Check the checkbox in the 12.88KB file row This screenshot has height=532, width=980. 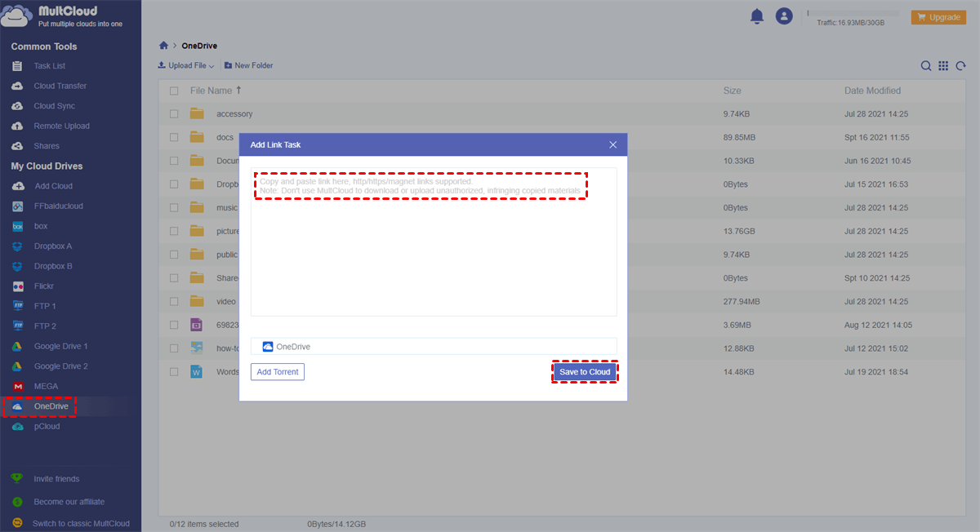173,348
